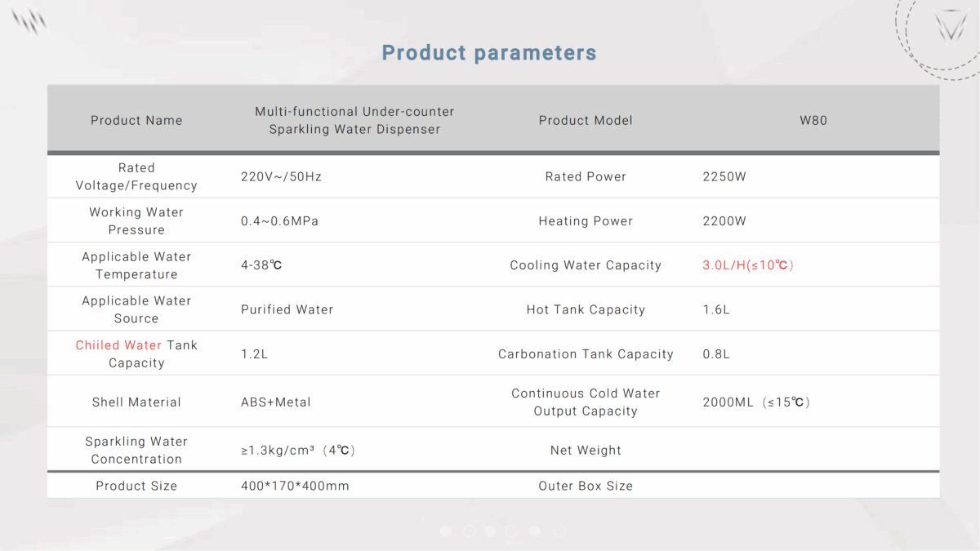Click the 'Carbonation Tank Capacity' label
Image resolution: width=980 pixels, height=551 pixels.
[x=586, y=354]
